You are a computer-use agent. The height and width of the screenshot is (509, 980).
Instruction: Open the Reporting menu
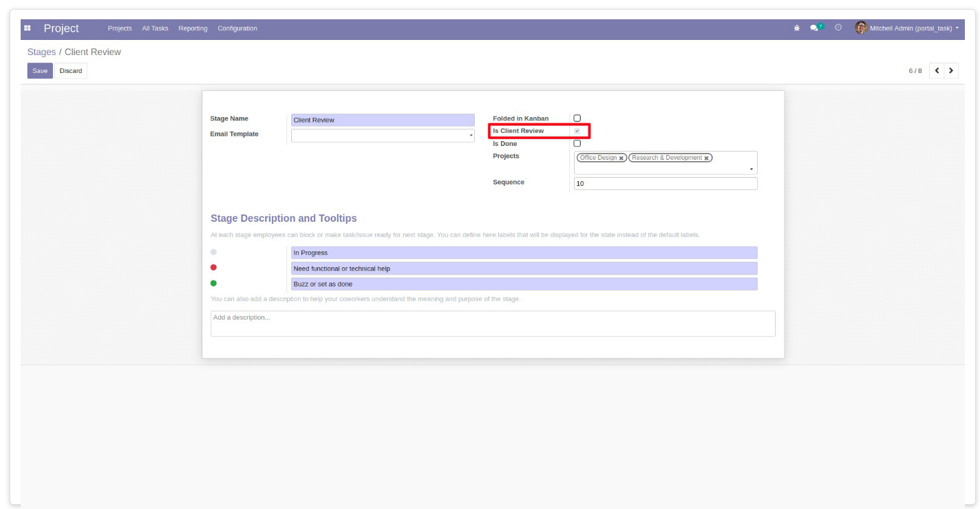(x=193, y=28)
